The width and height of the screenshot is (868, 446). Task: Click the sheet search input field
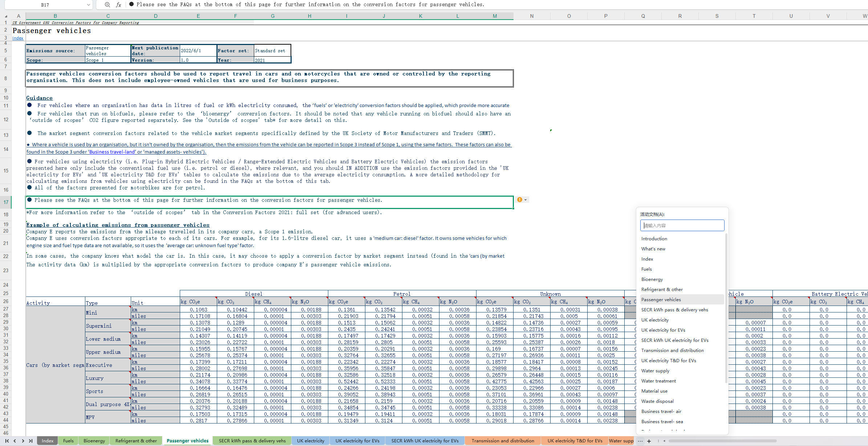click(682, 225)
